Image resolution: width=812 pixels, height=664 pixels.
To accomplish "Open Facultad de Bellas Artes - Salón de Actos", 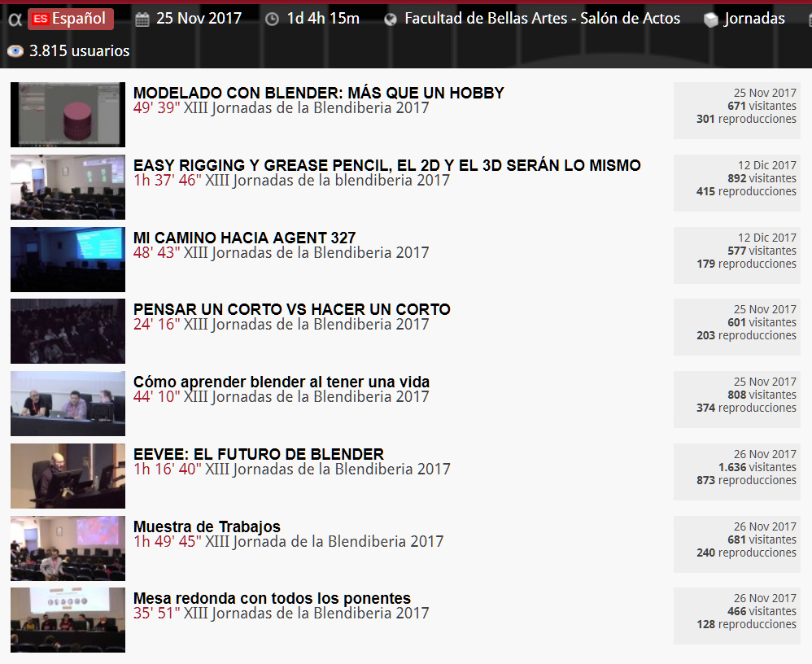I will pyautogui.click(x=542, y=19).
